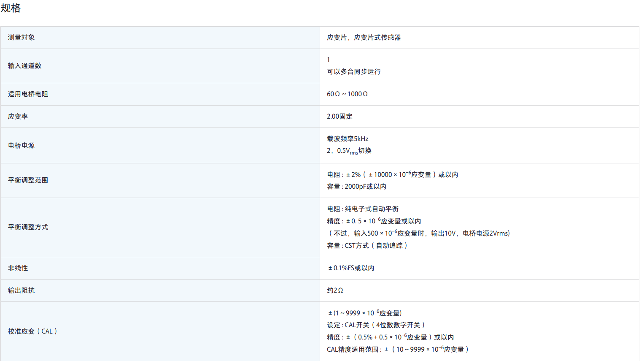
Task: Click the text 2，0.5Vrms切换
Action: pos(349,151)
